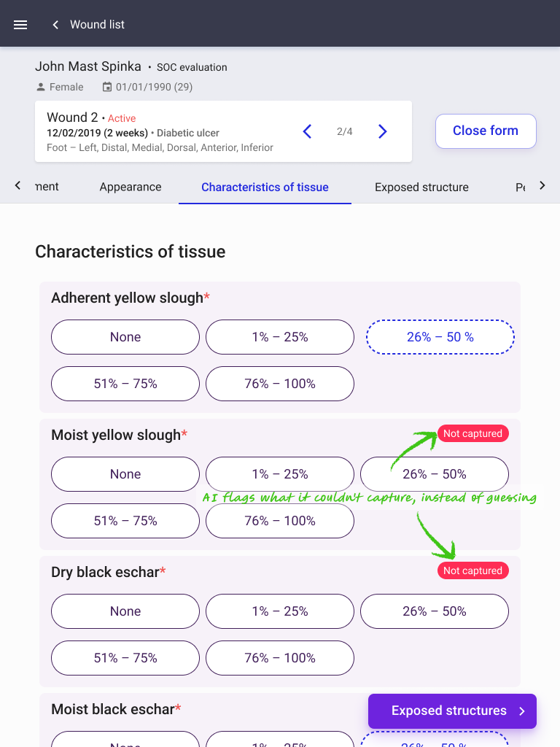Pick 51% – 75% for Dry black eschar

click(x=125, y=658)
